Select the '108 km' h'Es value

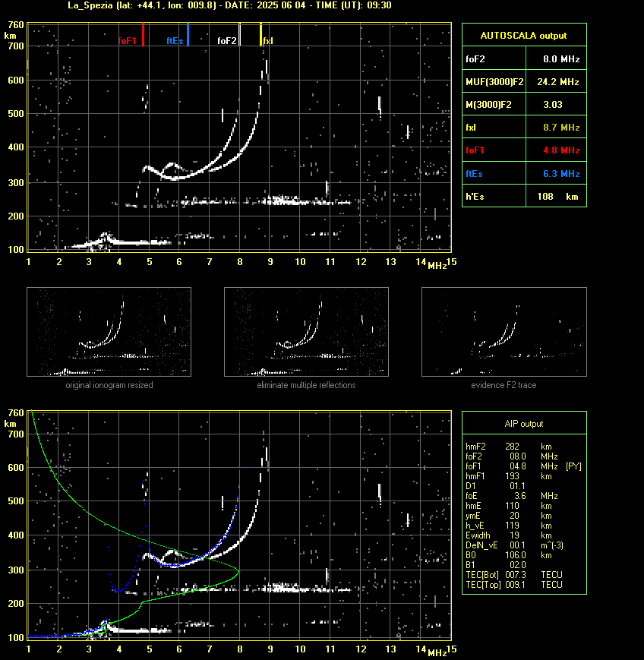557,197
